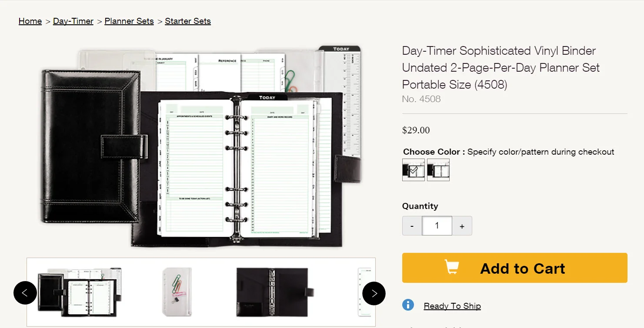Open Starter Sets breadcrumb

(x=188, y=21)
